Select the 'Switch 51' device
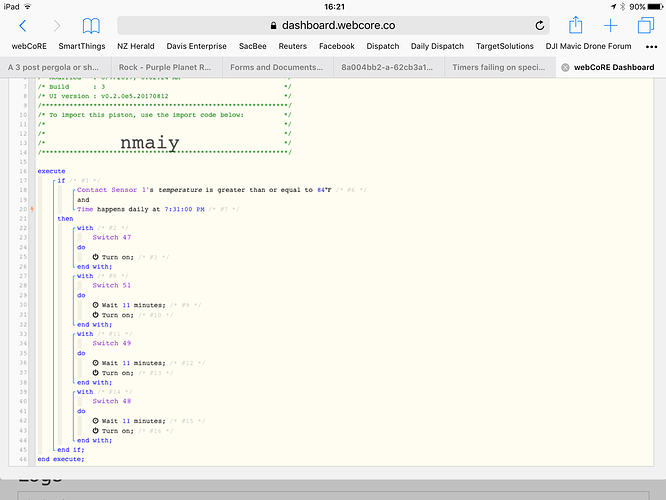 112,285
